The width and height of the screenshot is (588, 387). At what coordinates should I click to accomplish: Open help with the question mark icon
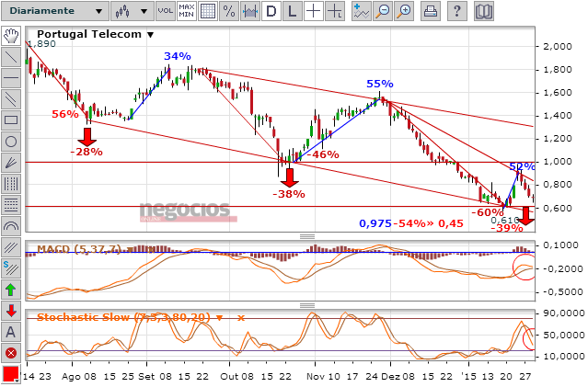pos(456,11)
